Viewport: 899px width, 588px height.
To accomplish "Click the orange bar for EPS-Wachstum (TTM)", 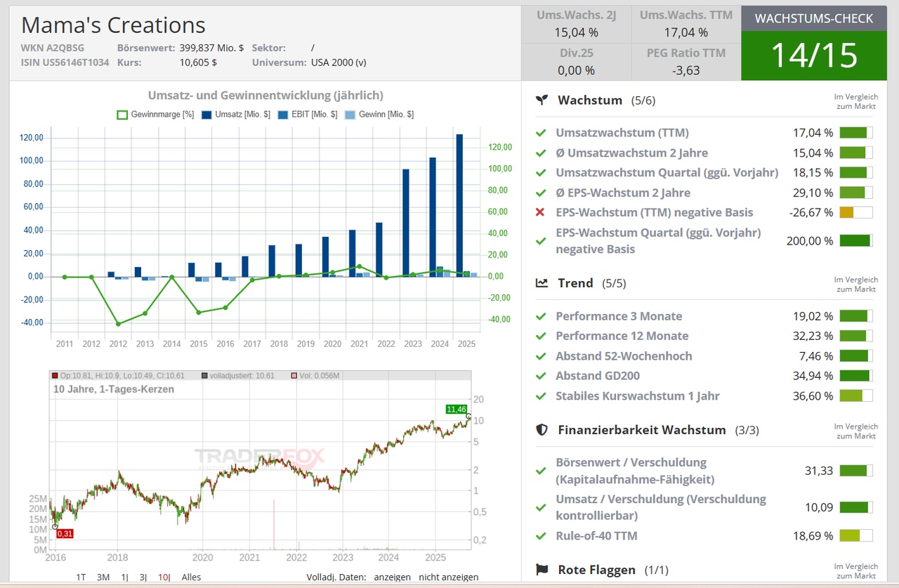I will pyautogui.click(x=846, y=212).
